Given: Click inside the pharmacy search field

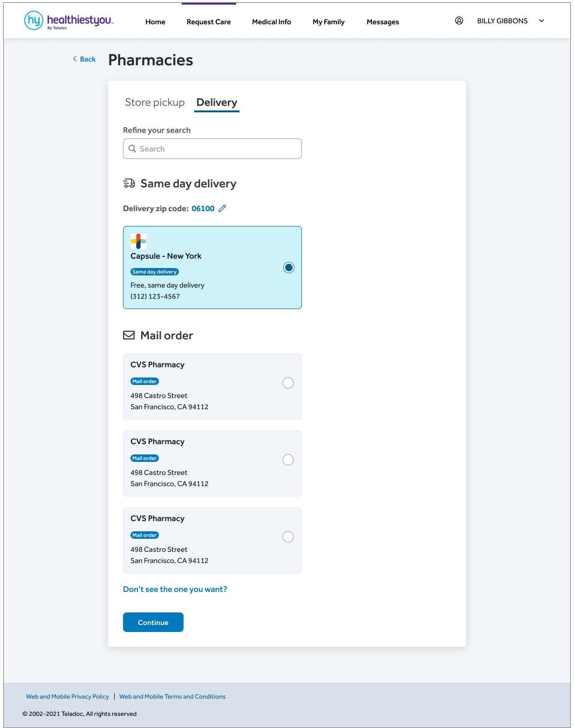Looking at the screenshot, I should pyautogui.click(x=212, y=149).
